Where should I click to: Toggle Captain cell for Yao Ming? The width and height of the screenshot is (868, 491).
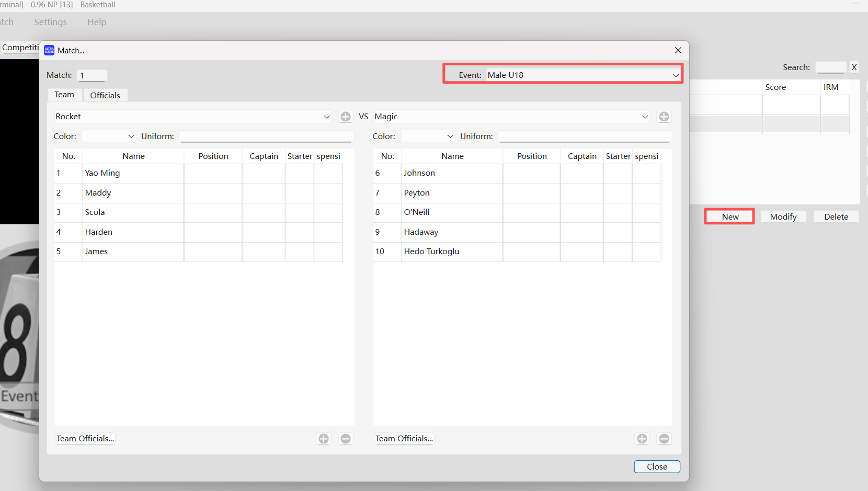pos(264,173)
